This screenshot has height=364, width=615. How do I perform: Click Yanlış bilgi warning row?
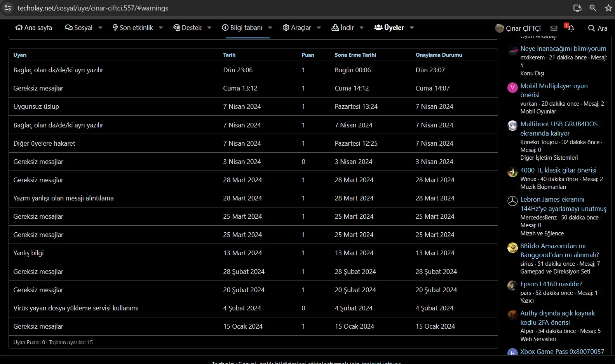point(253,253)
